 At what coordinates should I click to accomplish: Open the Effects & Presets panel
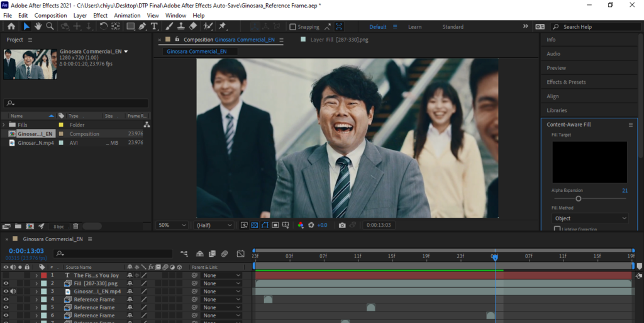tap(565, 82)
